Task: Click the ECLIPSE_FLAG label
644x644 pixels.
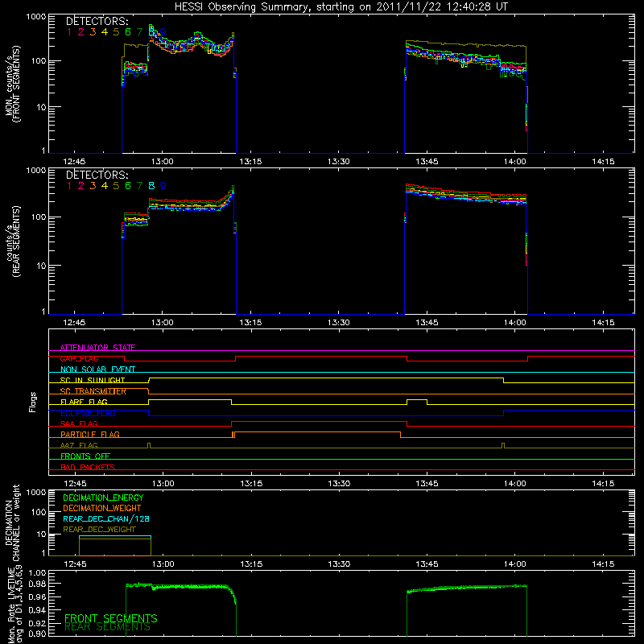Action: coord(88,413)
